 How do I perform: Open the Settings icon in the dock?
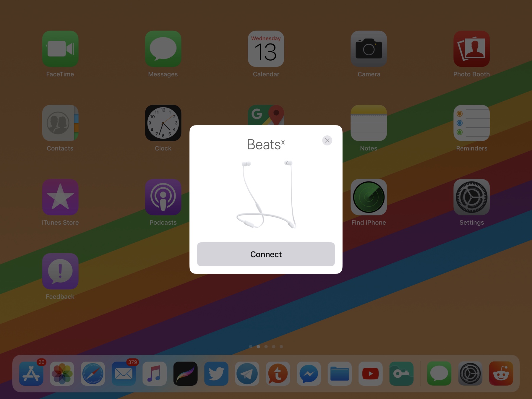pos(470,374)
